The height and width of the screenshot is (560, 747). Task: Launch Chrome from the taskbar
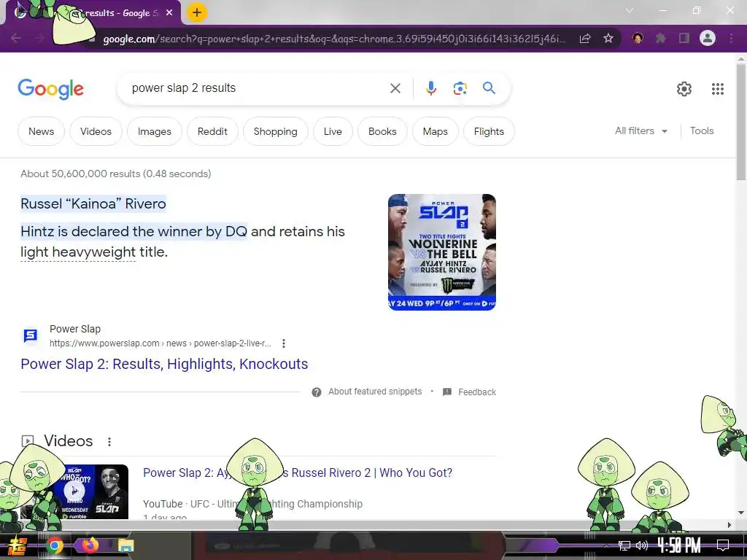click(54, 545)
